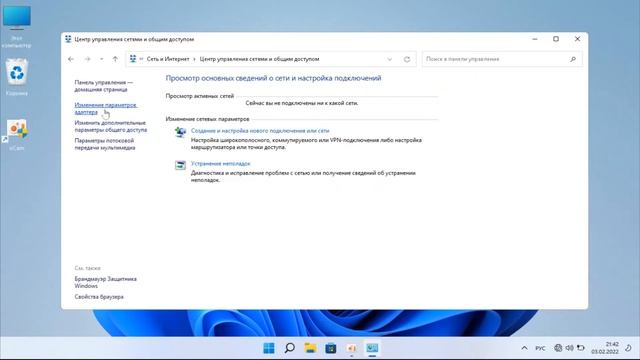Screen dimensions: 640x360
Task: Click the battery tray icon
Action: click(x=580, y=348)
